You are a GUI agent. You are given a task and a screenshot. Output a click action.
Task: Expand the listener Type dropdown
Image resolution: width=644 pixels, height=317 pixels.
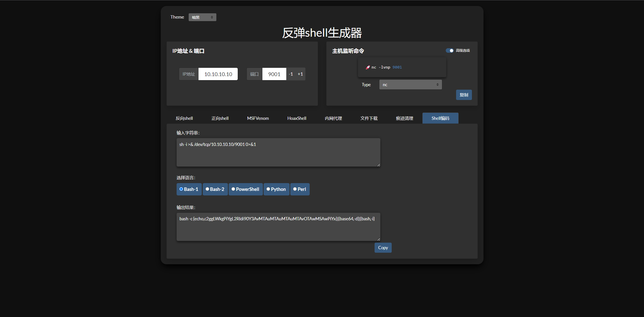[410, 85]
